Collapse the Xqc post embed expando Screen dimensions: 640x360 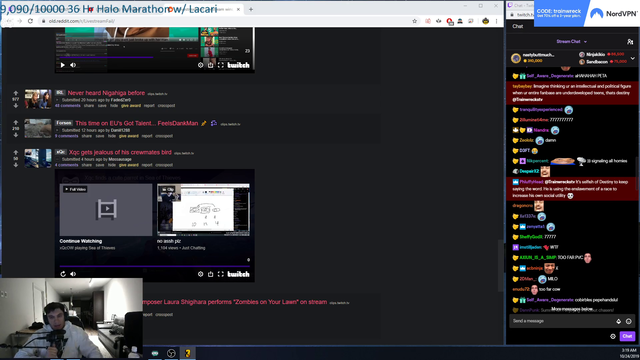(57, 159)
